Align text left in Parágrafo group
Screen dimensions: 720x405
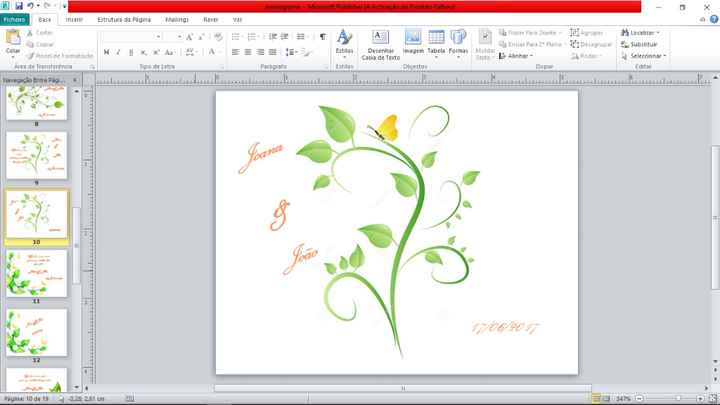[235, 52]
